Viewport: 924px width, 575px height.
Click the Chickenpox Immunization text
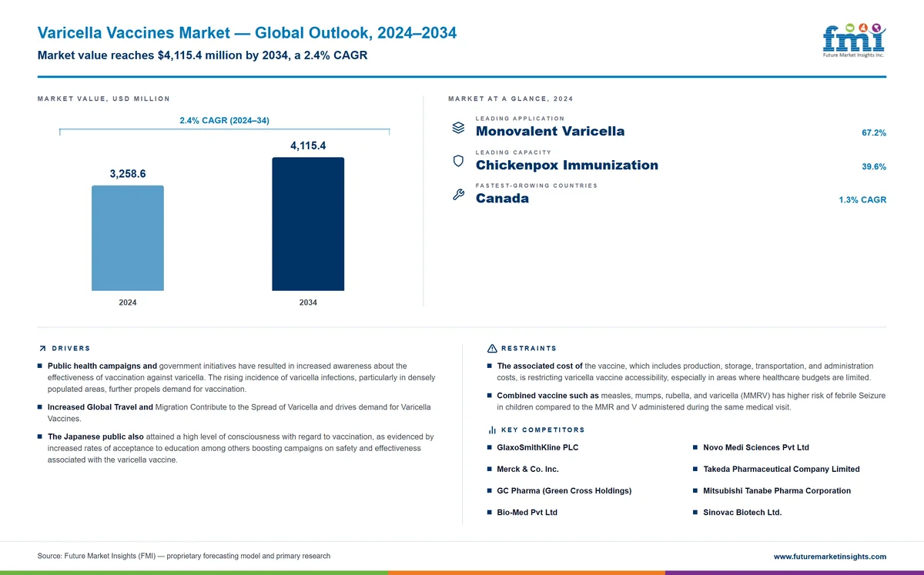pos(567,165)
